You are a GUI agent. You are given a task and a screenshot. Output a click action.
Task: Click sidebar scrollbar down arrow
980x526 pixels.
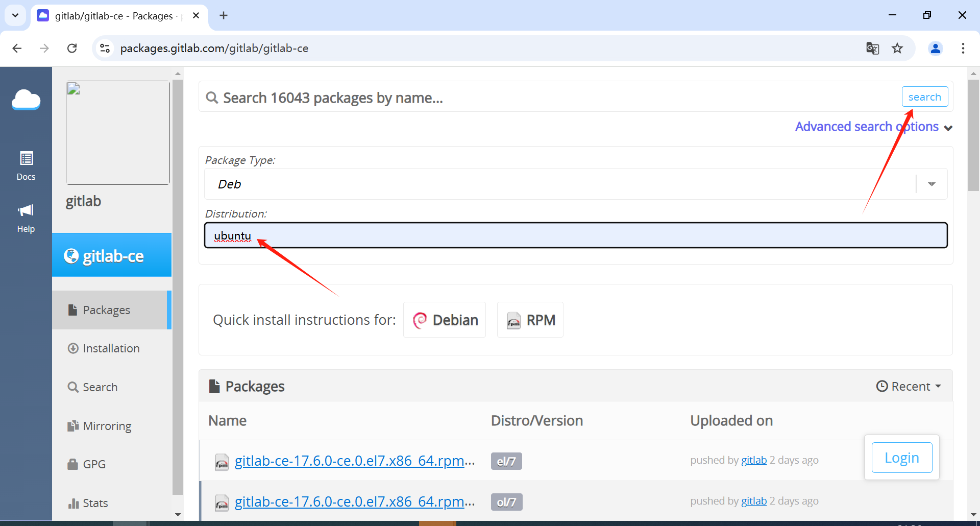click(x=178, y=514)
